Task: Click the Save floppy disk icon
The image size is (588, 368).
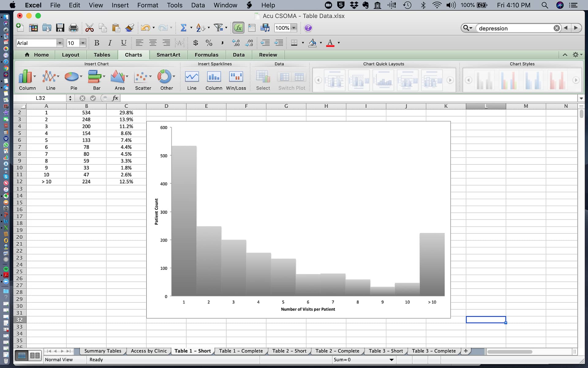Action: tap(60, 28)
